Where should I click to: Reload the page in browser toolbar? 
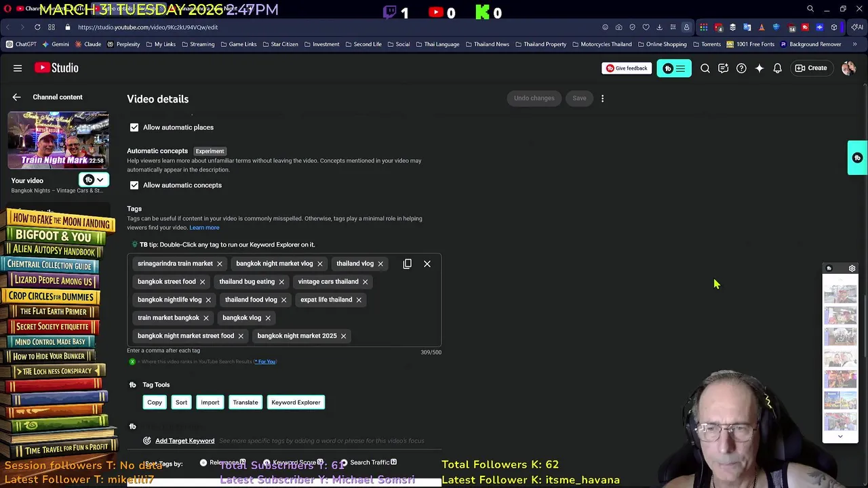pyautogui.click(x=37, y=27)
